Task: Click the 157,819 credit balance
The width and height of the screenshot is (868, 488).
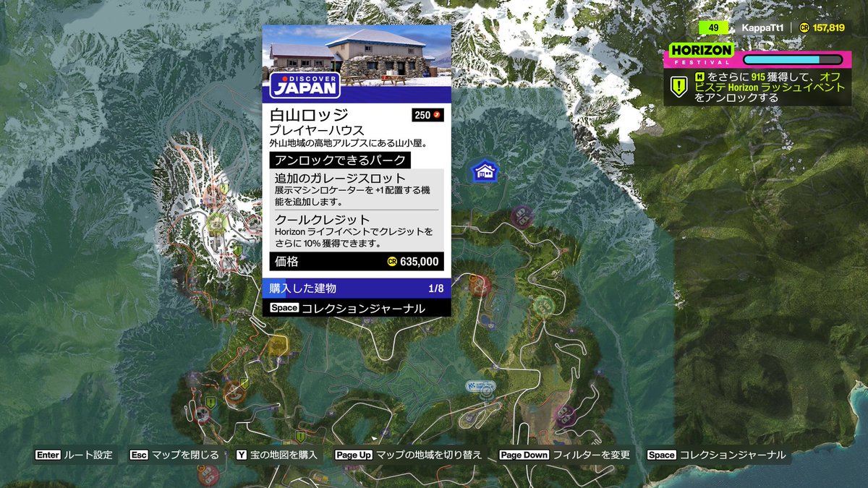Action: 828,27
